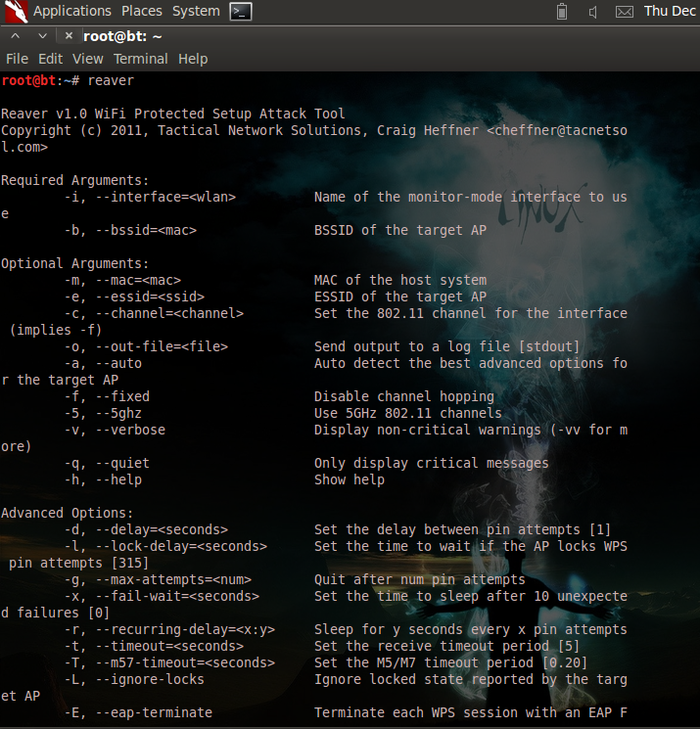
Task: Launch the terminal from the top panel icon
Action: (241, 12)
